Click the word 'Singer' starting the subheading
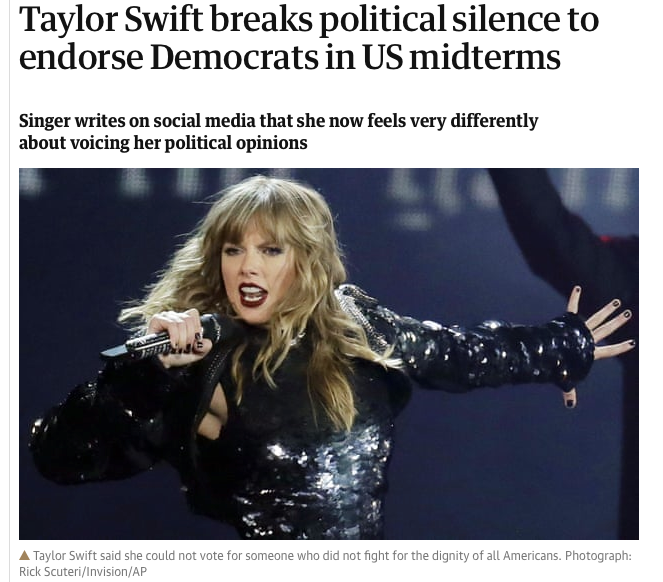This screenshot has width=663, height=582. point(44,121)
